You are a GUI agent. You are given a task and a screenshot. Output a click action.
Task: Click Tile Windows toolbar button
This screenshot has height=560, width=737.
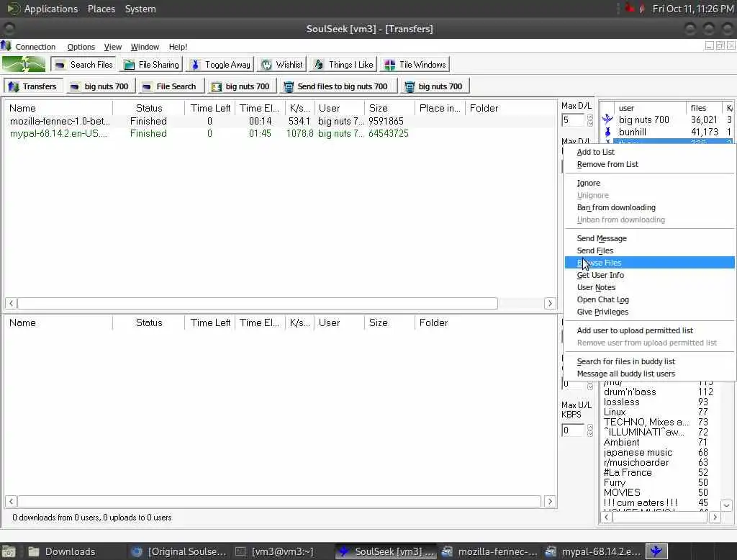click(x=415, y=64)
